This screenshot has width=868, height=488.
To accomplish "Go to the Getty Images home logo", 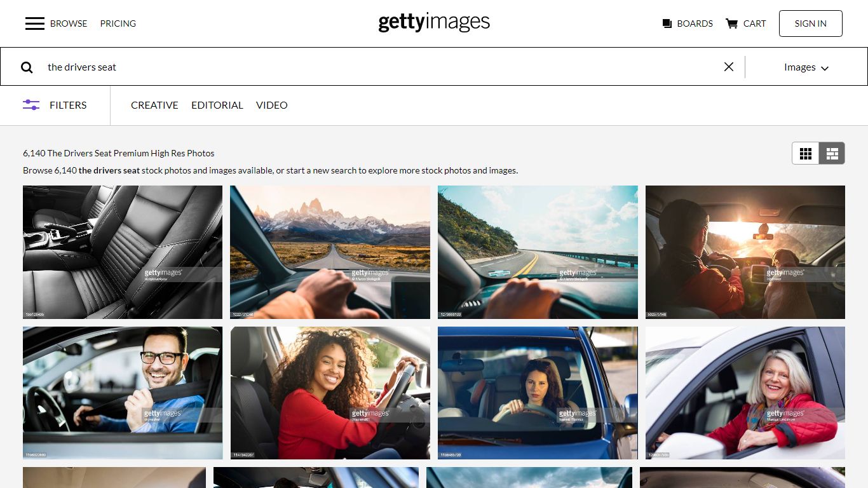I will (x=434, y=22).
